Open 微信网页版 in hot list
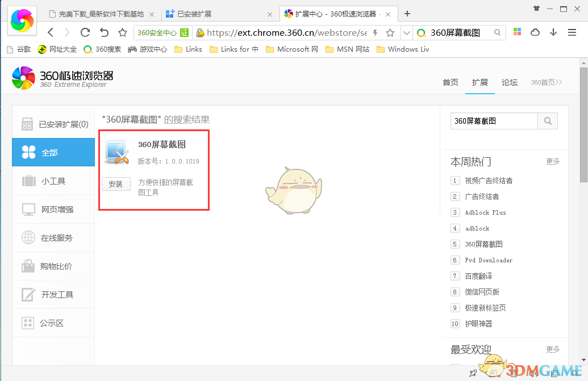This screenshot has width=588, height=381. 482,292
